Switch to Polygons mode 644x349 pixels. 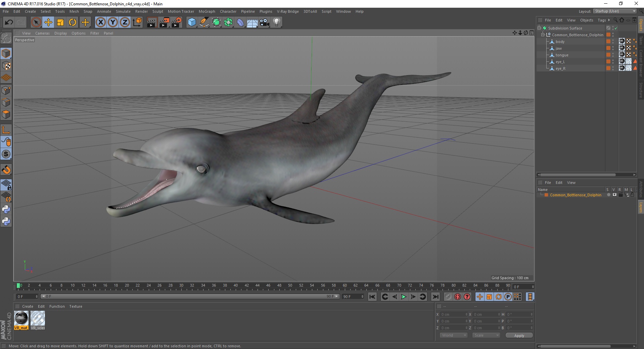click(x=6, y=114)
